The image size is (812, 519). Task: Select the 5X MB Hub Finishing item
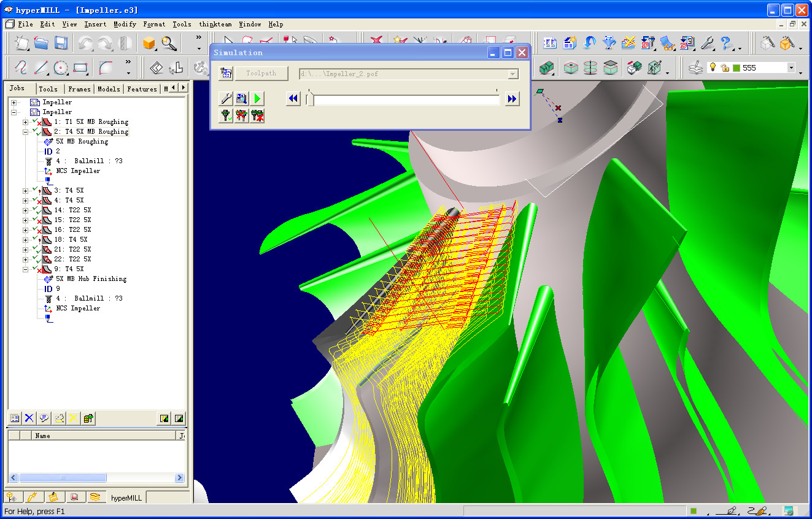tap(91, 279)
